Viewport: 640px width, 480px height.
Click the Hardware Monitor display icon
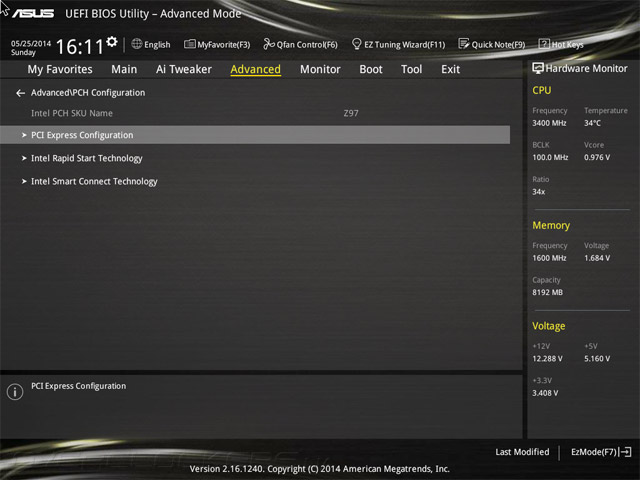coord(538,68)
